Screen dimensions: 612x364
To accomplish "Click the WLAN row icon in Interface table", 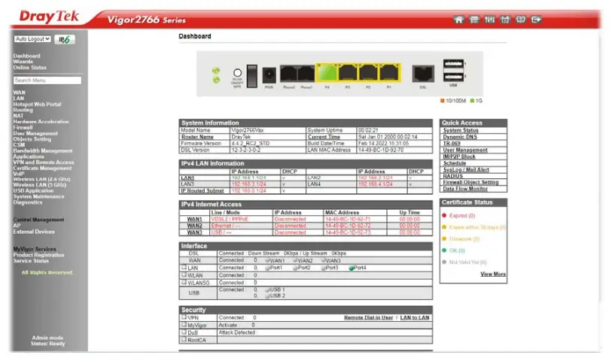I will (184, 275).
